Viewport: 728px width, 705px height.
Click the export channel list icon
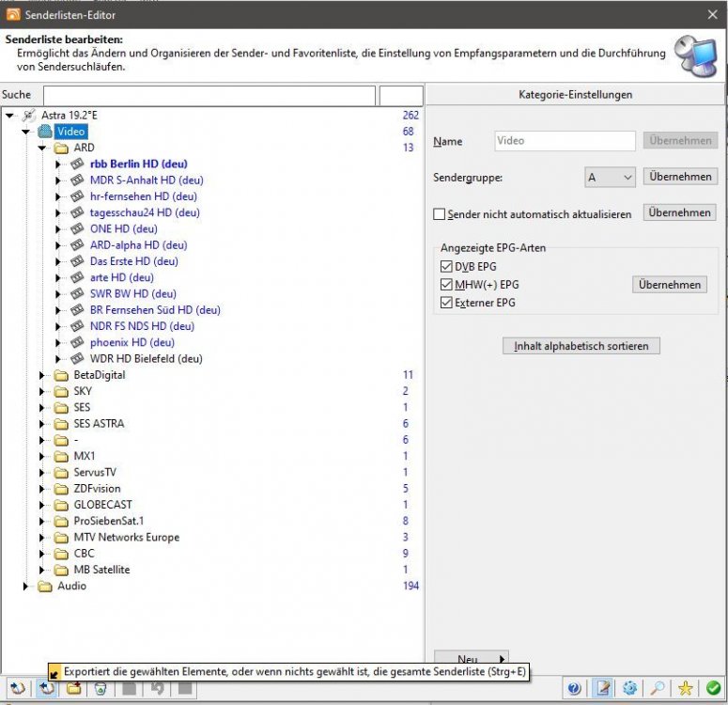45,689
